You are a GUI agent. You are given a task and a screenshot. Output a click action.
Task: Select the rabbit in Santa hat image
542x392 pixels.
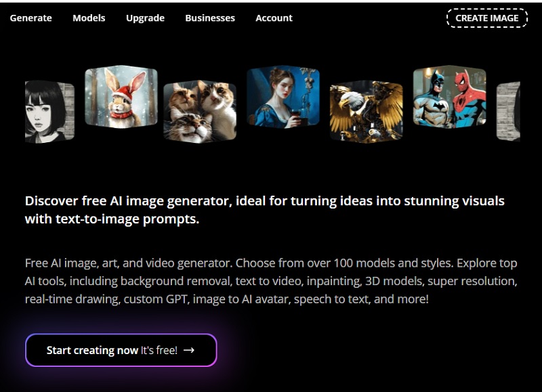click(x=121, y=97)
